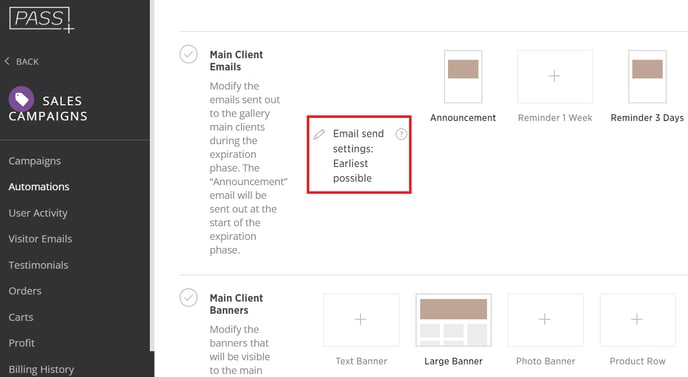Open the Reminder 3 Days email thumbnail
The width and height of the screenshot is (688, 377).
pos(647,76)
